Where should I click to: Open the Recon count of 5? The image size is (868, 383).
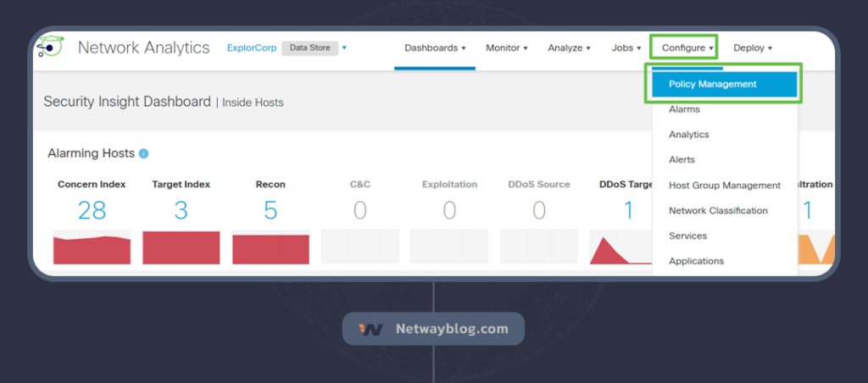270,210
